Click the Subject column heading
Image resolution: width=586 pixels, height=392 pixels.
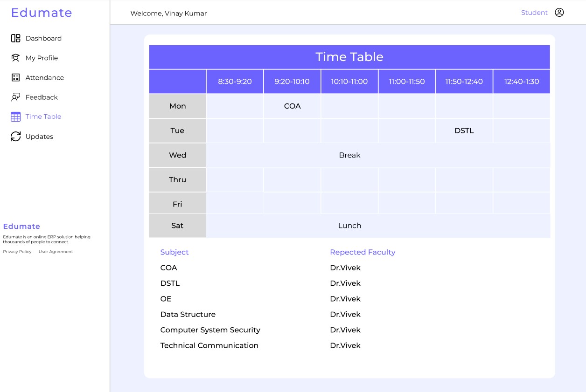[x=174, y=252]
